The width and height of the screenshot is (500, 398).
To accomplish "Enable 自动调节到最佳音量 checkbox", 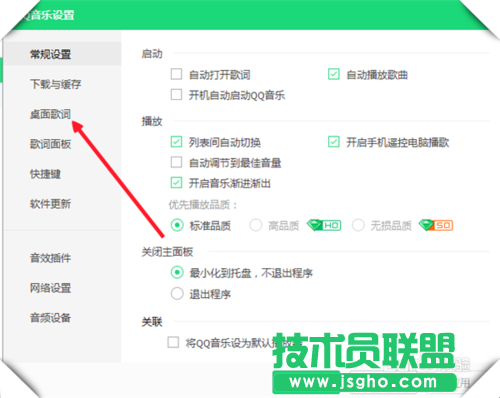I will click(x=176, y=162).
